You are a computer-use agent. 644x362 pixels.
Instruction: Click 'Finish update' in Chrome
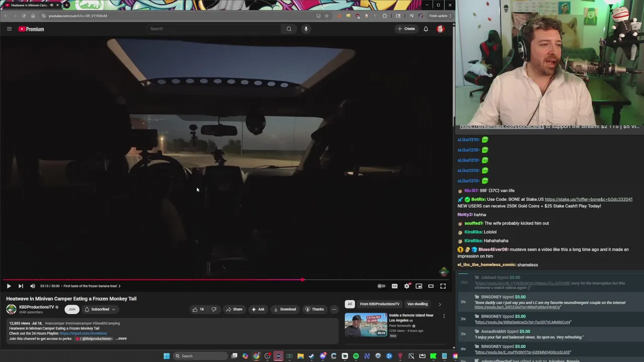pyautogui.click(x=438, y=16)
